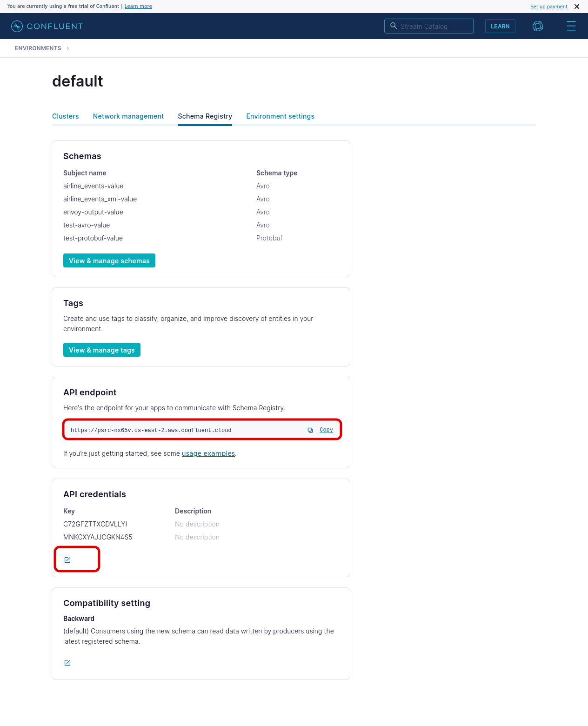The image size is (588, 726).
Task: Open the hamburger menu
Action: (571, 26)
